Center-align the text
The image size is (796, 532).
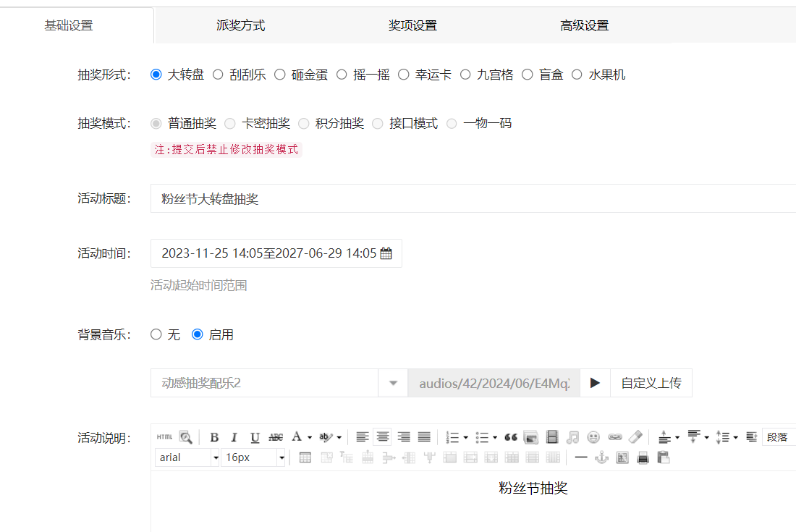(x=383, y=437)
